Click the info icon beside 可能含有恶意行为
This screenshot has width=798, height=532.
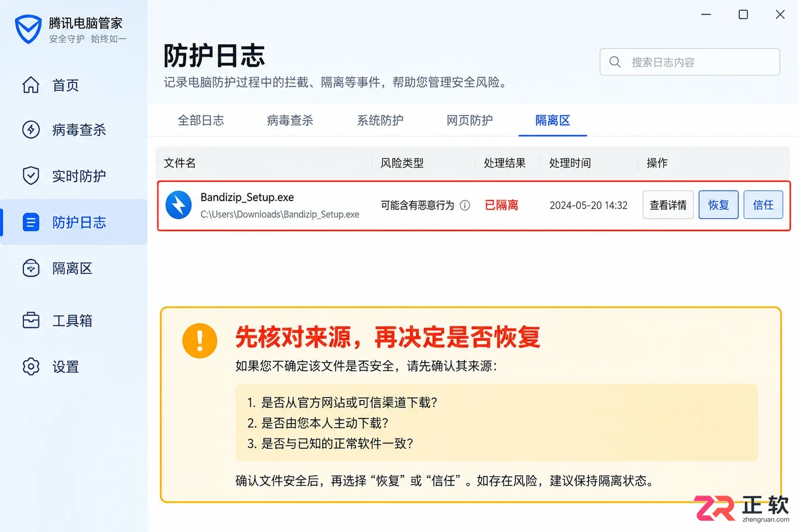(465, 206)
